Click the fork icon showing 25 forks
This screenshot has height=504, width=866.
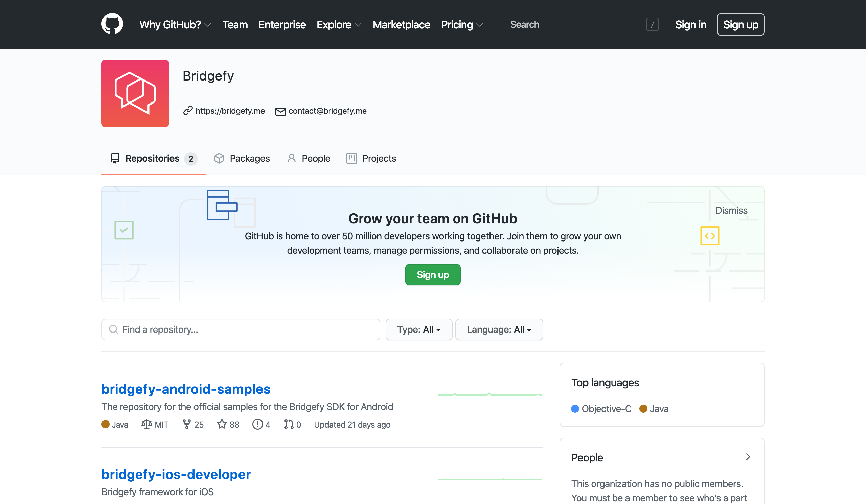(187, 424)
